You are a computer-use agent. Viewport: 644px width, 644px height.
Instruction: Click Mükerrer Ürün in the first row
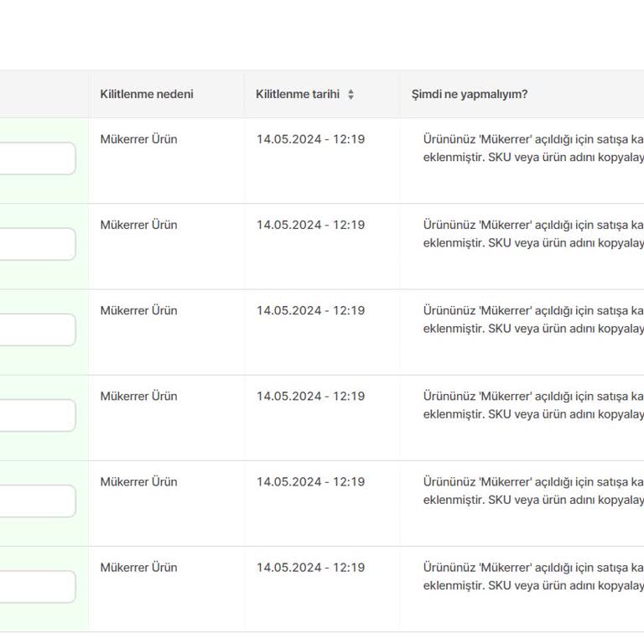139,139
